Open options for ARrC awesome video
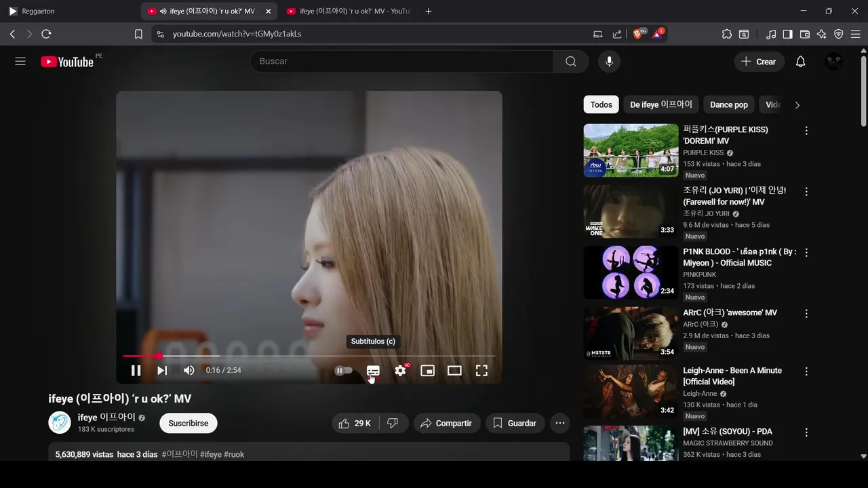The height and width of the screenshot is (488, 868). [806, 314]
